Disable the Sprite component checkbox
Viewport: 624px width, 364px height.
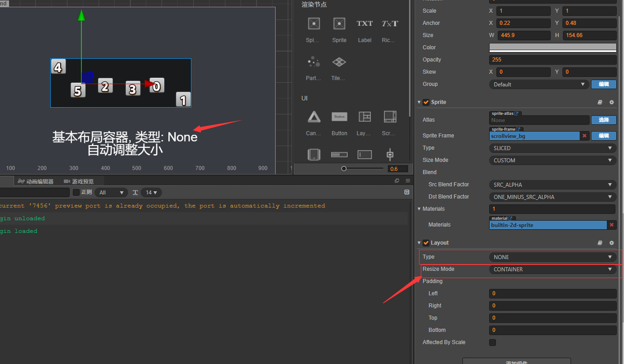pyautogui.click(x=426, y=102)
